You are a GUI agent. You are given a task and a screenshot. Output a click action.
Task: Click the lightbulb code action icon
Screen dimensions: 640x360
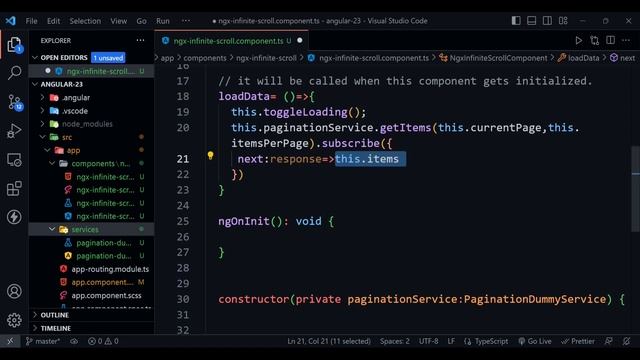[x=210, y=156]
